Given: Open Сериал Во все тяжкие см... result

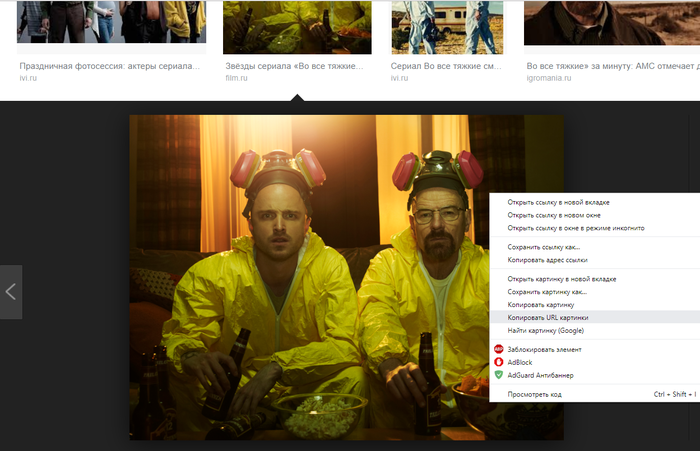Looking at the screenshot, I should pos(446,66).
